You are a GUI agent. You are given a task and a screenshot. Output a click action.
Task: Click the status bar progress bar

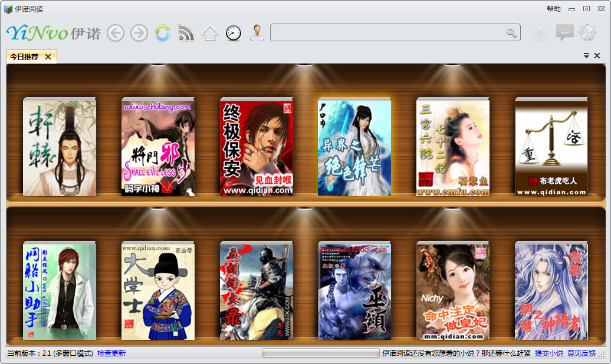(x=321, y=353)
